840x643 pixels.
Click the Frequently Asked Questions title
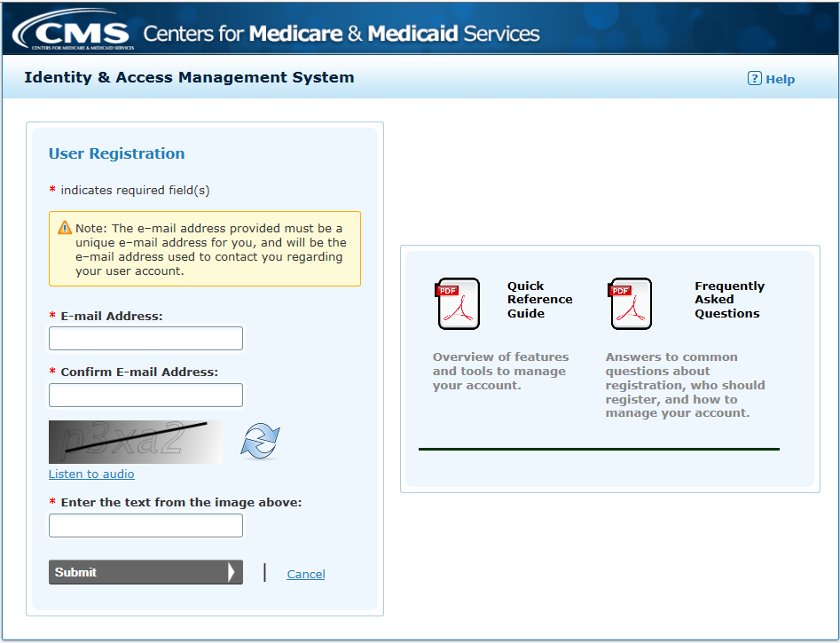pos(730,300)
